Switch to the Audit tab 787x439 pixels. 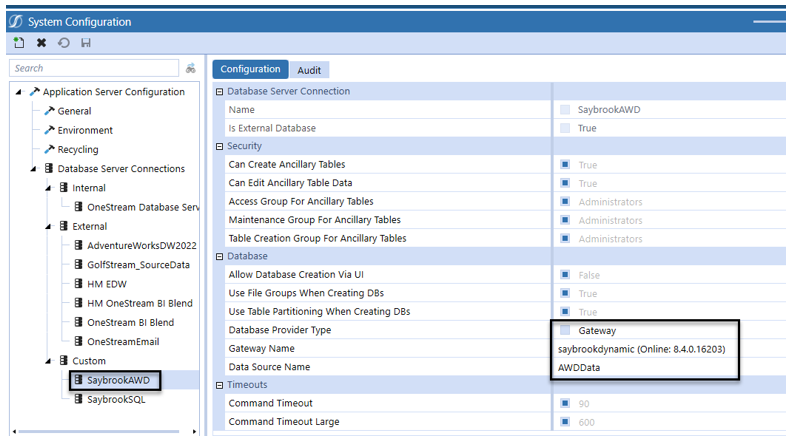(x=309, y=70)
